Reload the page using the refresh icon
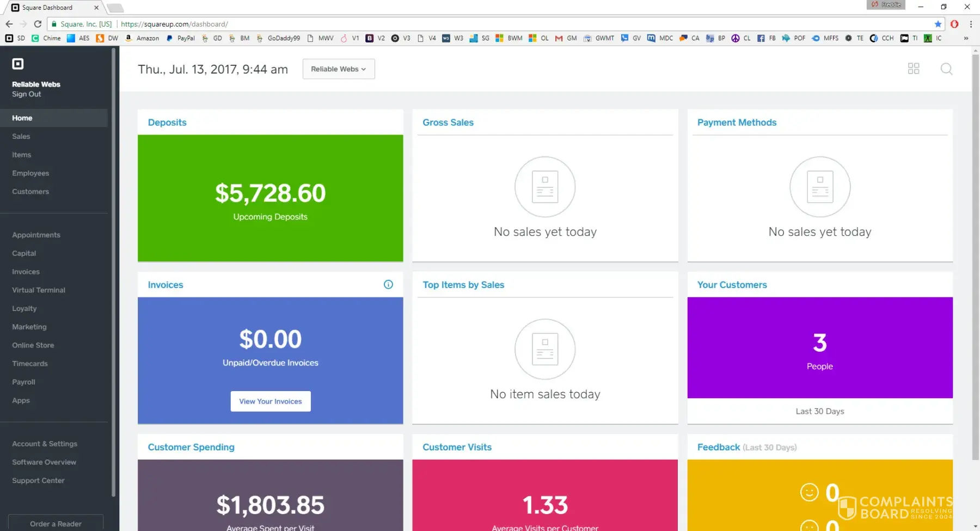Image resolution: width=980 pixels, height=531 pixels. [x=38, y=24]
